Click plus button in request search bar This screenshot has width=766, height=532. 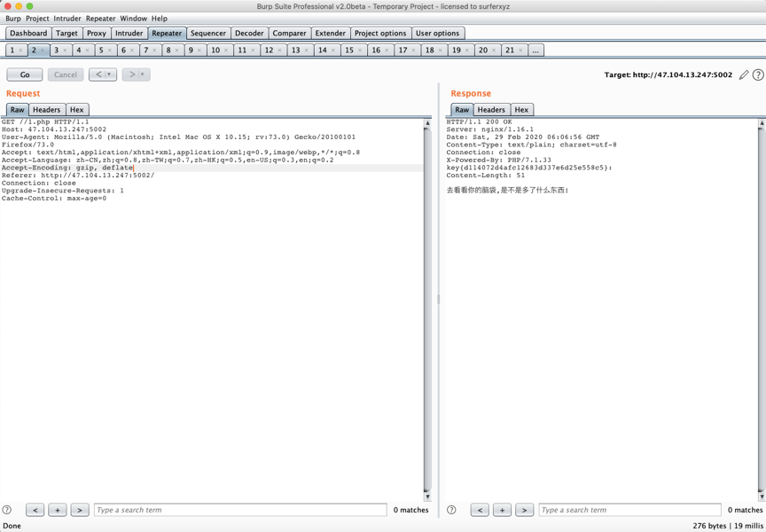point(58,510)
